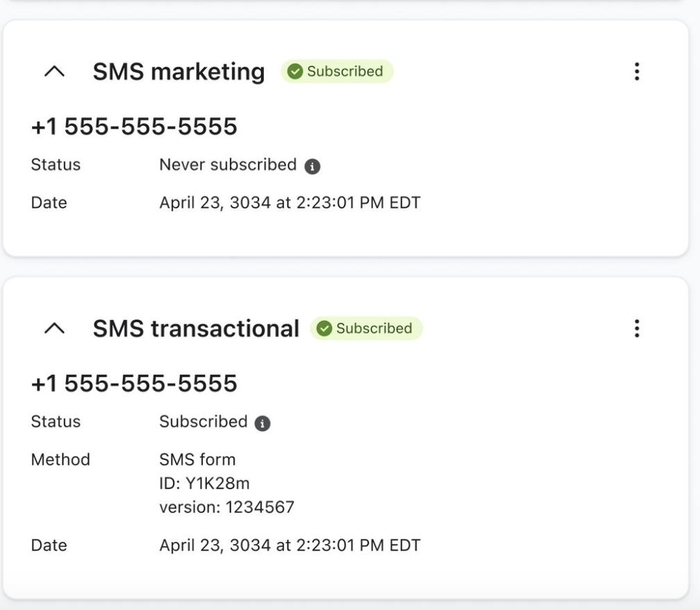This screenshot has height=610, width=700.
Task: Click the Method value SMS form
Action: click(x=198, y=459)
